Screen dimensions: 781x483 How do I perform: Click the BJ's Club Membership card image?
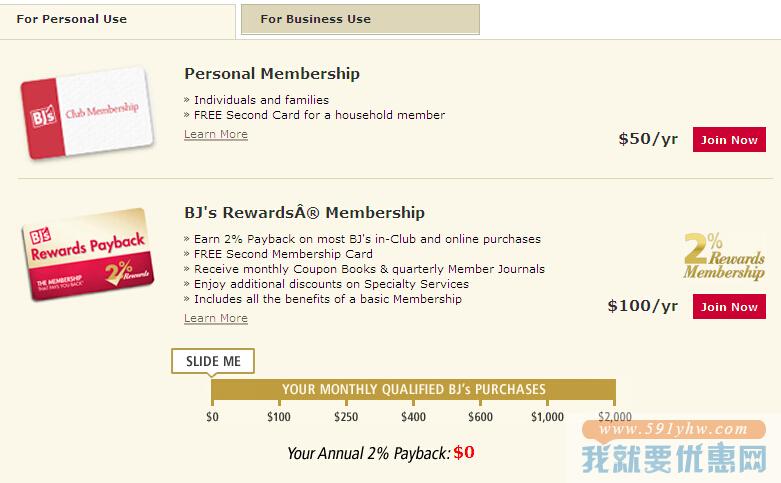pos(87,113)
